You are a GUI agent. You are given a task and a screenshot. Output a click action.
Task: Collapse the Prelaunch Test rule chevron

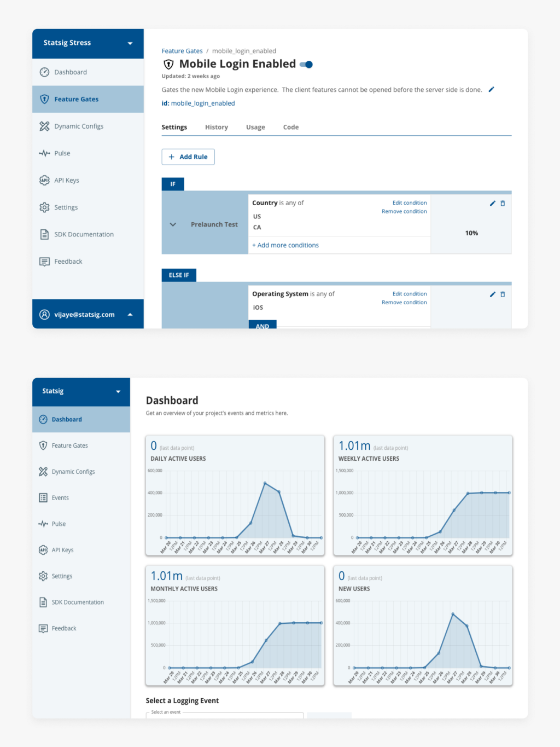click(173, 224)
